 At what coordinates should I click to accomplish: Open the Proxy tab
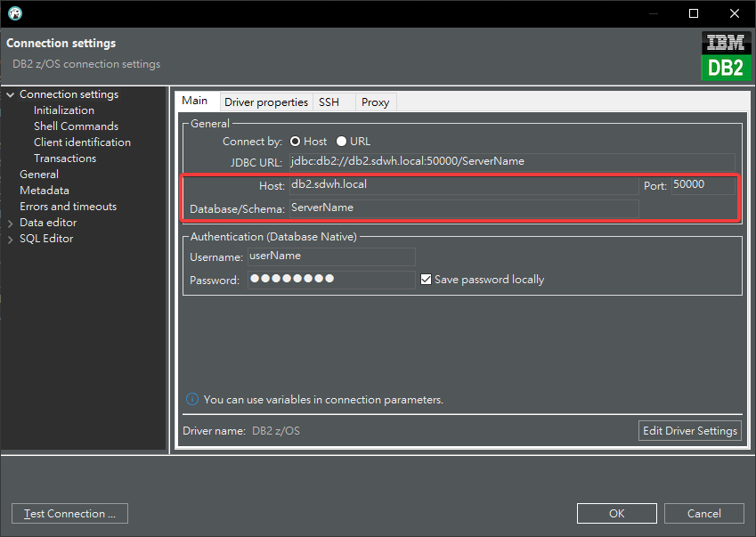(375, 102)
